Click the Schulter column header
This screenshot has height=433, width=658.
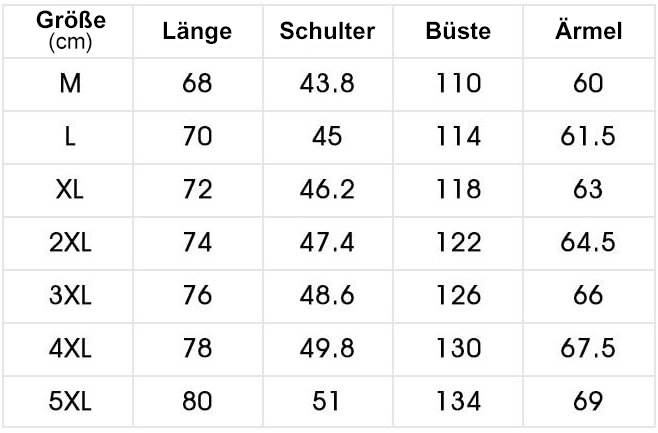327,31
